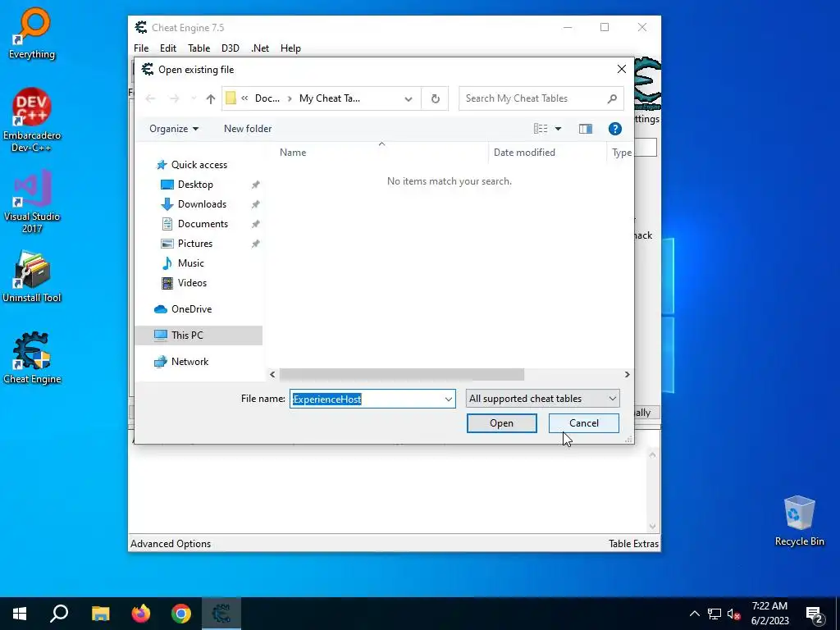The width and height of the screenshot is (840, 630).
Task: Open File Explorer from the taskbar
Action: (x=100, y=614)
